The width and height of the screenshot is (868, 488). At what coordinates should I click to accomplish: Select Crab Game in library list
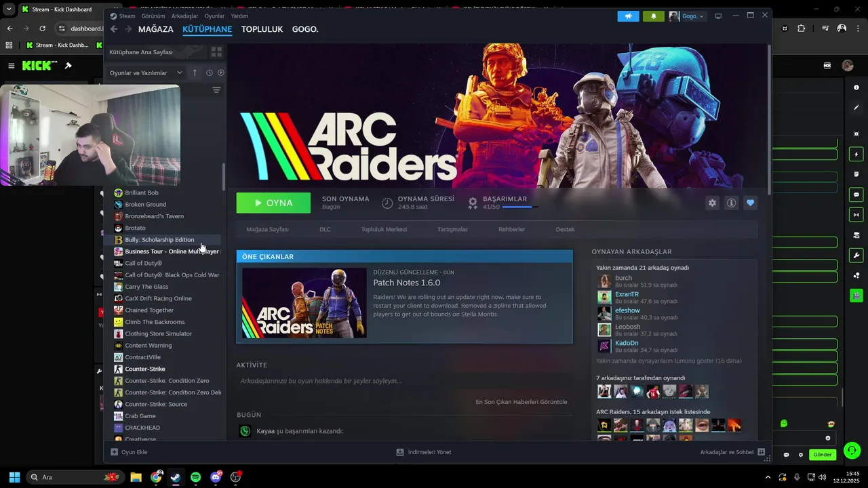[163, 415]
